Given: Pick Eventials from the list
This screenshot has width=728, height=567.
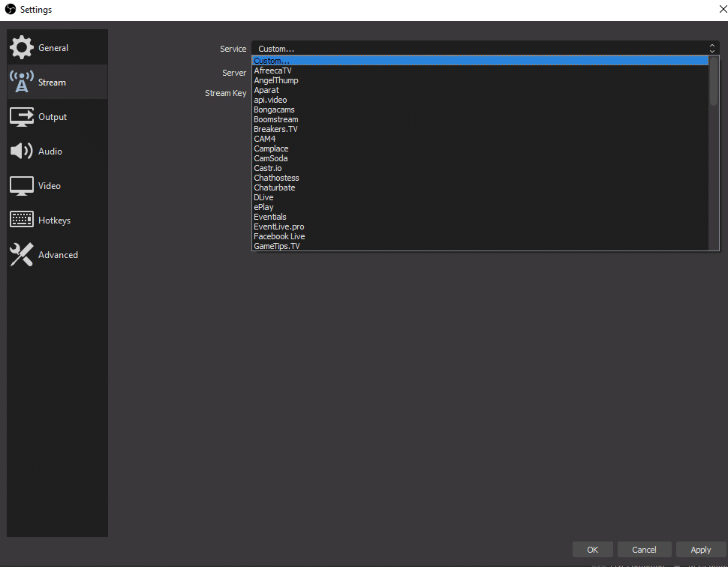Looking at the screenshot, I should (x=480, y=217).
